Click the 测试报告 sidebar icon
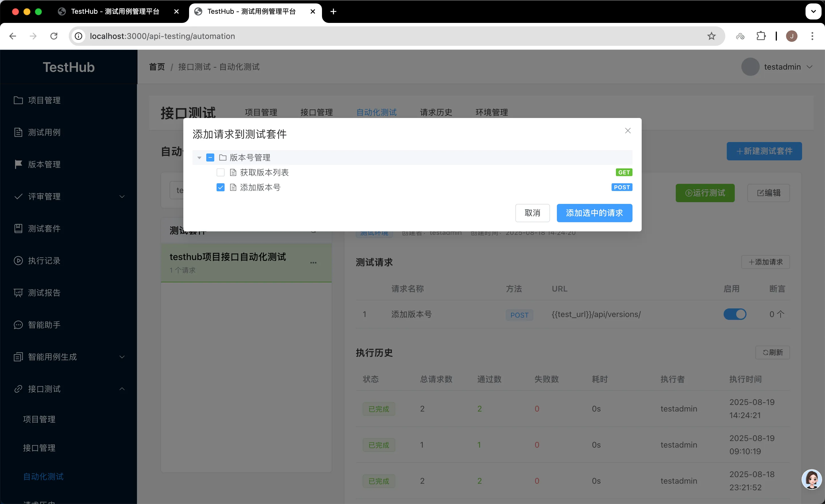 (x=18, y=293)
